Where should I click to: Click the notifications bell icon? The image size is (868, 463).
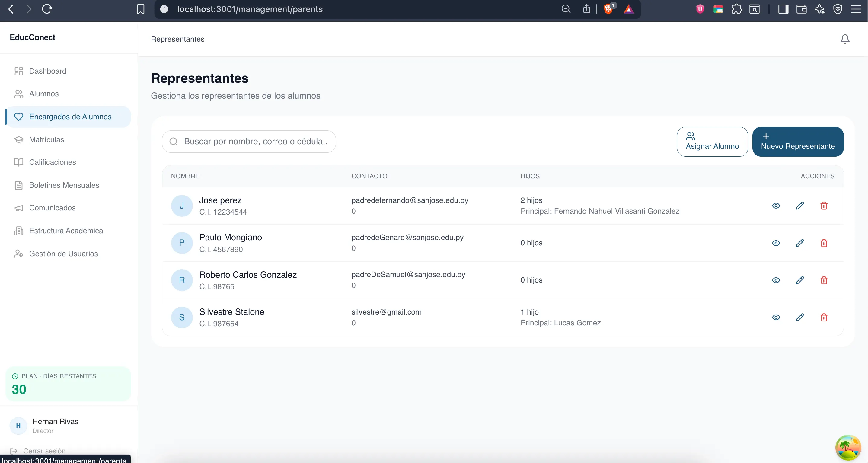click(844, 39)
